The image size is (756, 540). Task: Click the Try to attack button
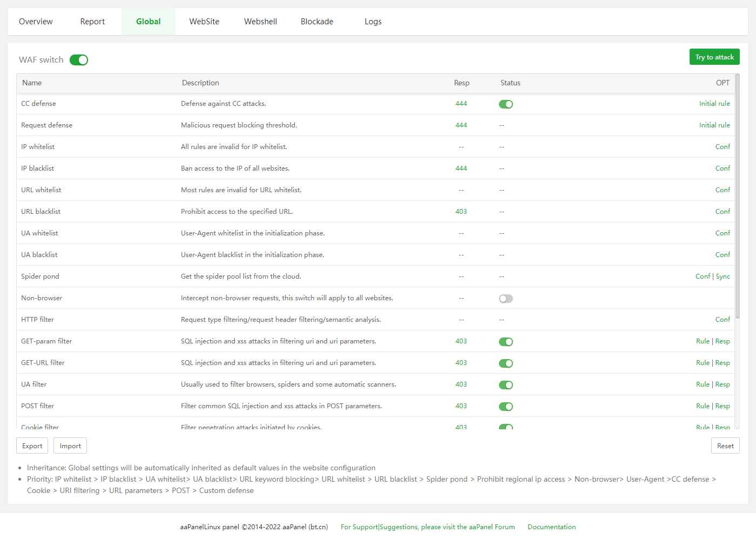pyautogui.click(x=714, y=57)
